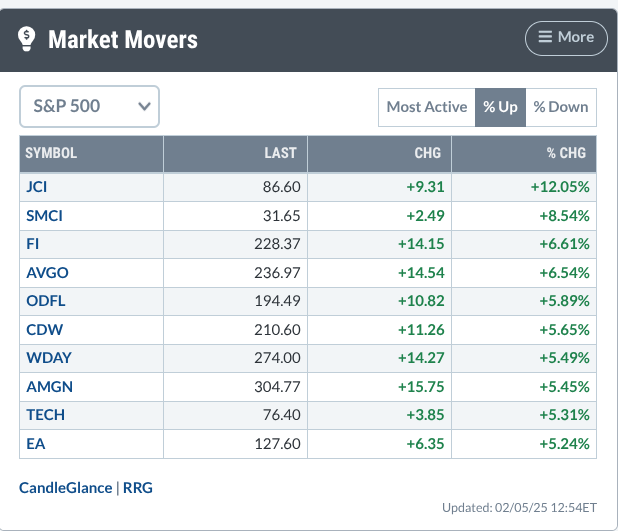Click FI change value +14.15
Screen dimensions: 618x531
point(421,244)
